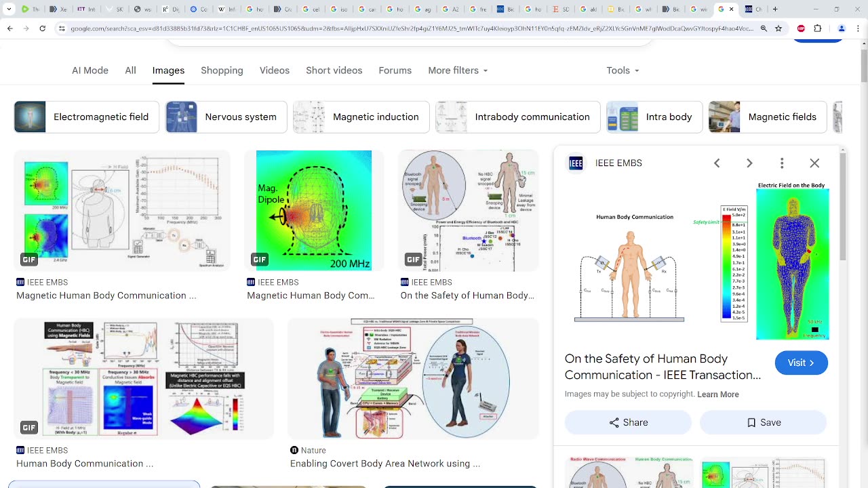This screenshot has width=868, height=488.
Task: Click the preview panel scrollbar
Action: [843, 207]
